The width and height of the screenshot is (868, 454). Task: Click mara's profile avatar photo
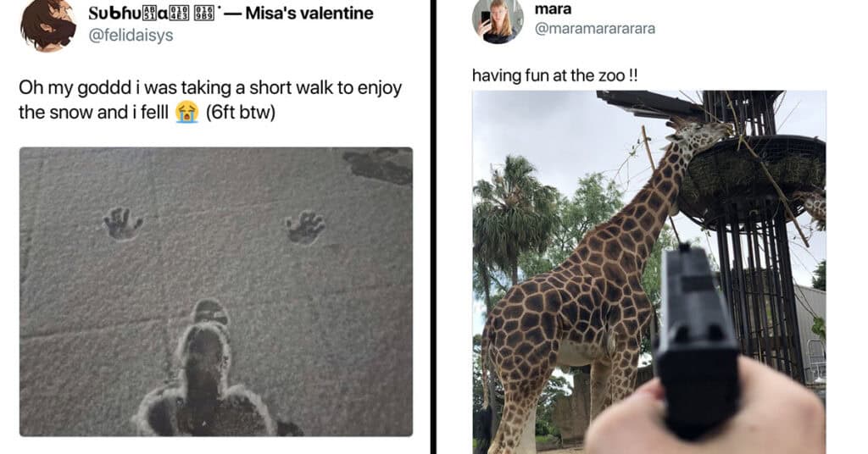point(497,19)
